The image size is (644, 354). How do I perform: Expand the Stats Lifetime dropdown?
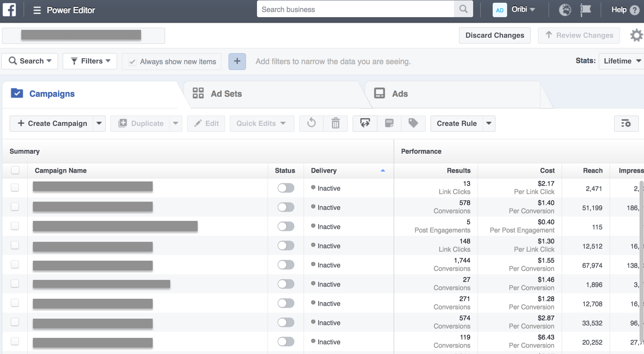point(622,61)
